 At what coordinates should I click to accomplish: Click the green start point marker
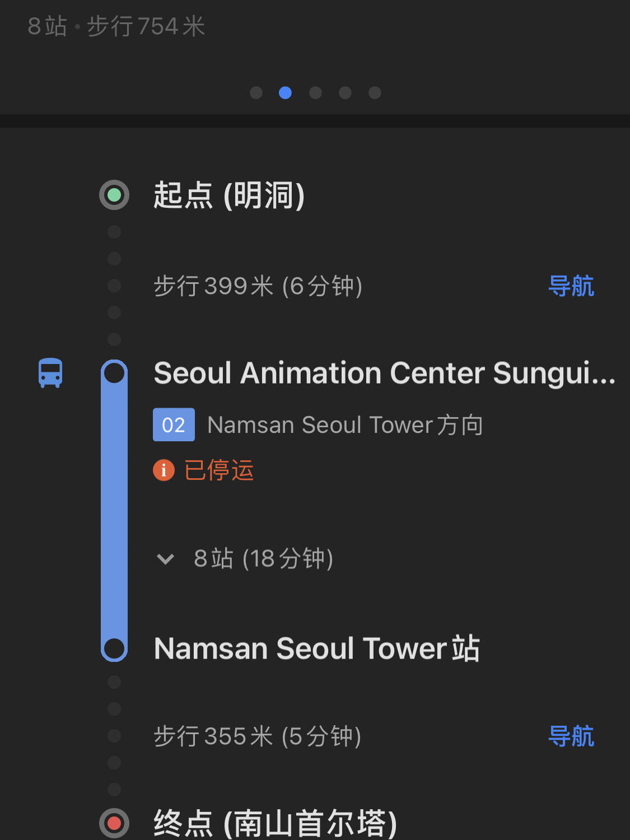(114, 195)
